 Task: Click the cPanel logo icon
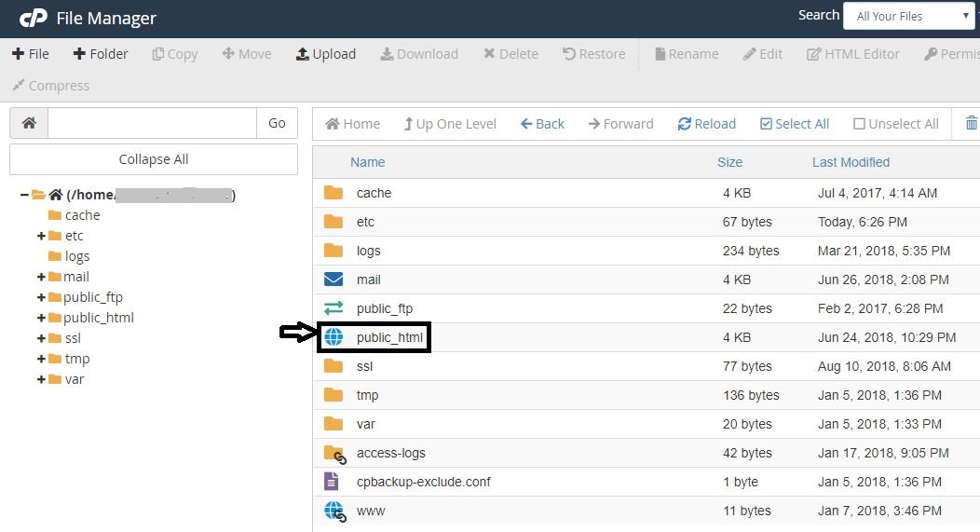point(34,19)
